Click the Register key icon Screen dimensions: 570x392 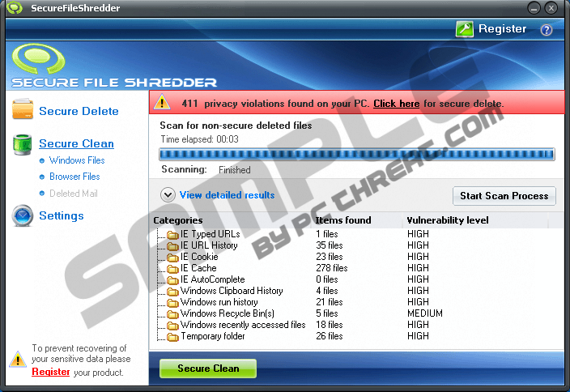pyautogui.click(x=464, y=28)
